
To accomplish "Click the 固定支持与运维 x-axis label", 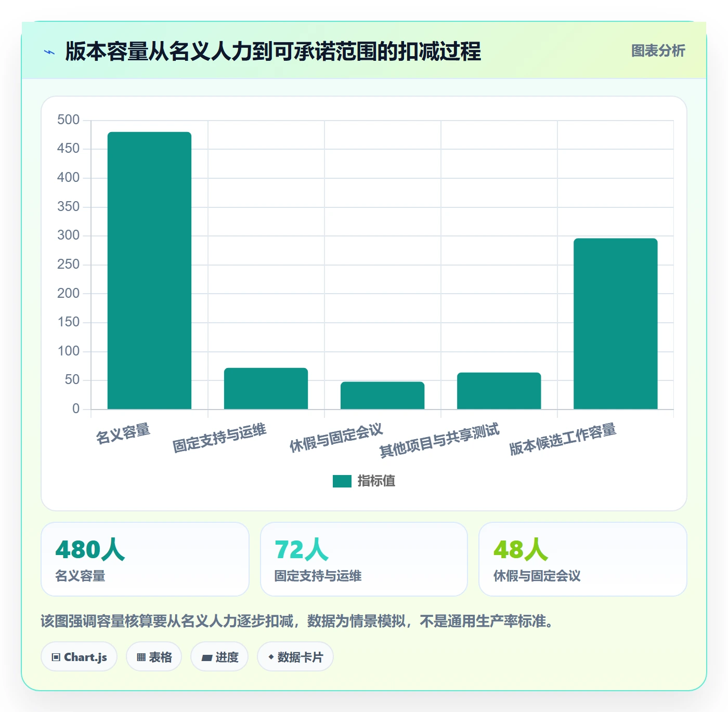I will click(x=219, y=438).
